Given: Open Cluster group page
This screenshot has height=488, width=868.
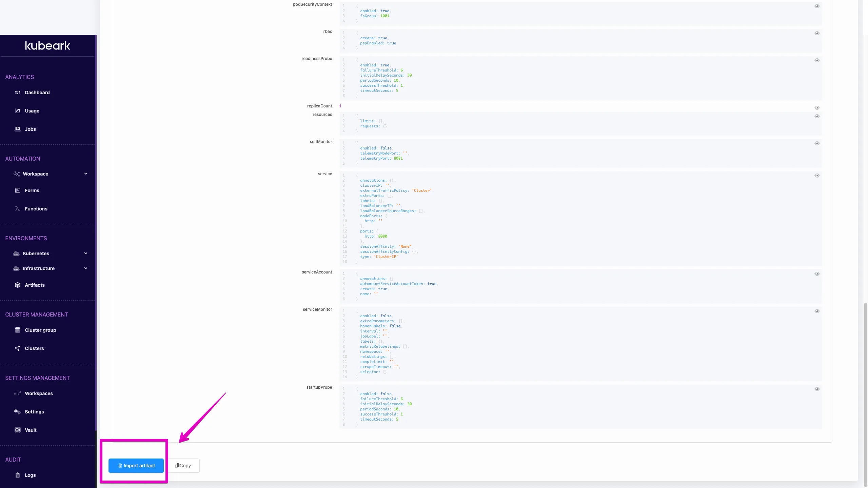Looking at the screenshot, I should [x=40, y=330].
